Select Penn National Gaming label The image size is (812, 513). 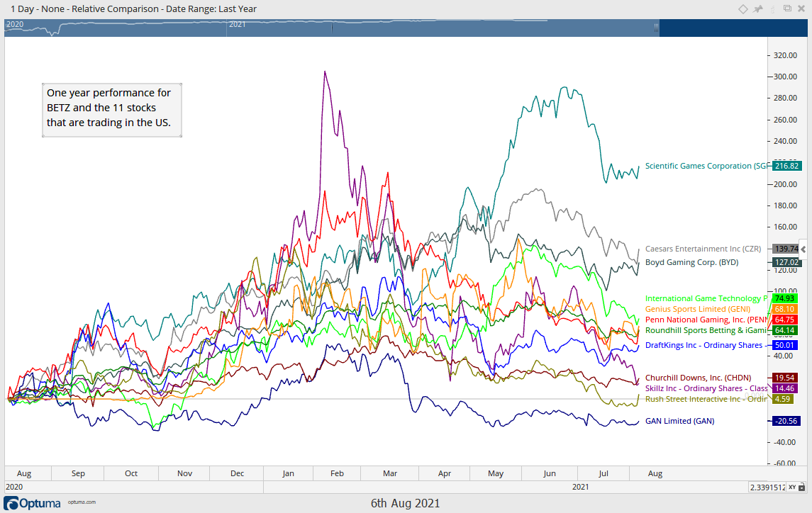(706, 320)
